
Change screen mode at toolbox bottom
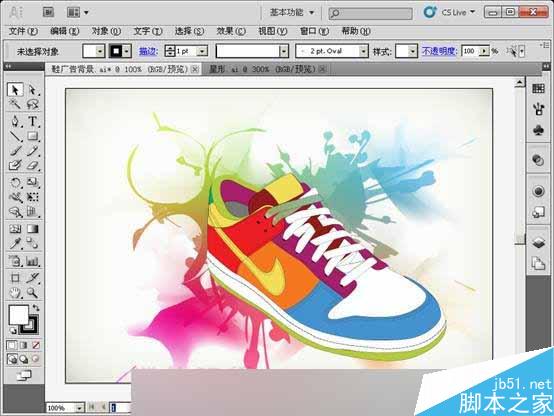pyautogui.click(x=24, y=375)
